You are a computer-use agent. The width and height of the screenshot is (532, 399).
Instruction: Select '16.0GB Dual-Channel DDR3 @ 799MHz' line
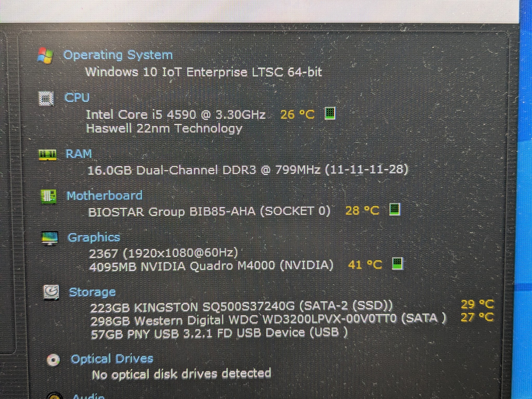[x=248, y=170]
